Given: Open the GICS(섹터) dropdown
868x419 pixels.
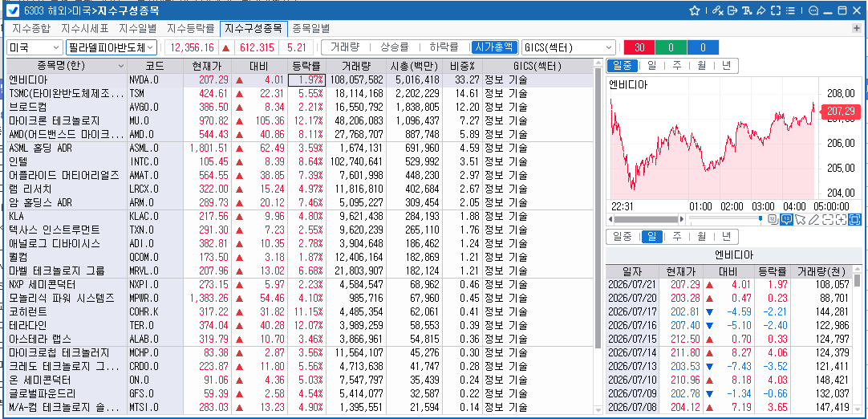Looking at the screenshot, I should [x=569, y=47].
